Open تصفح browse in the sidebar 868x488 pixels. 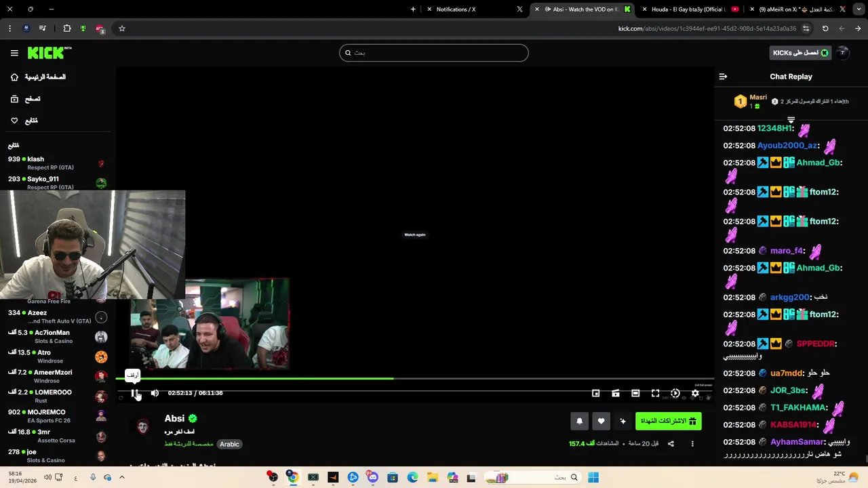(x=25, y=99)
